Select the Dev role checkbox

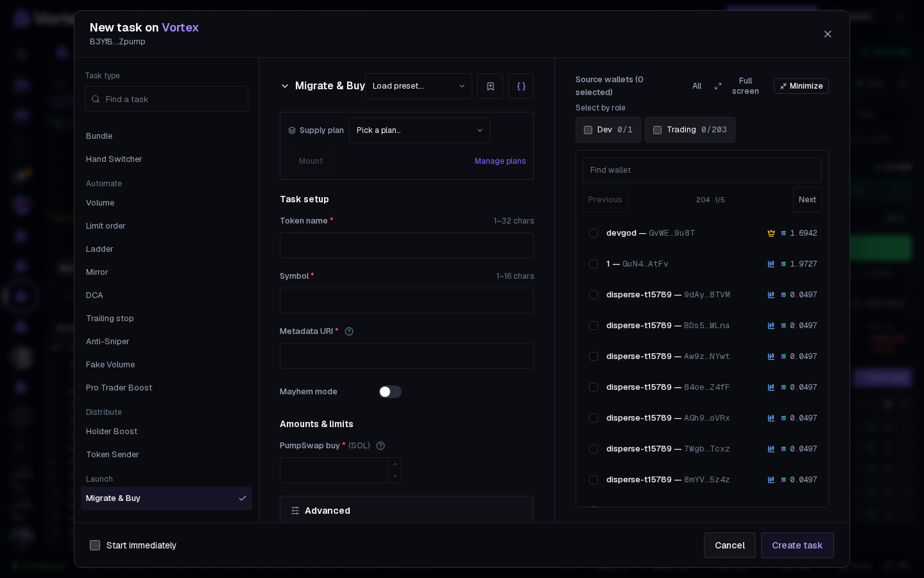pos(588,130)
